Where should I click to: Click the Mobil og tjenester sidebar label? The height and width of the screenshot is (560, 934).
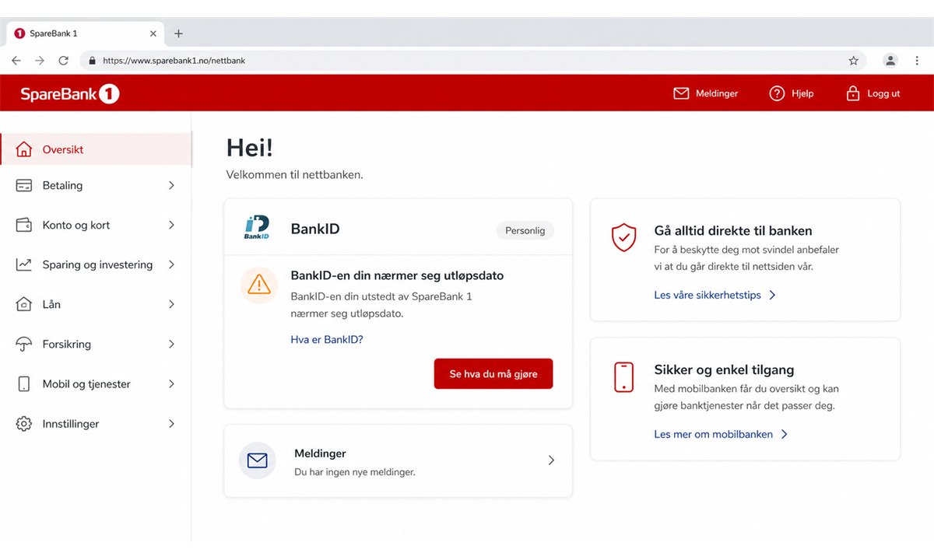pos(86,384)
